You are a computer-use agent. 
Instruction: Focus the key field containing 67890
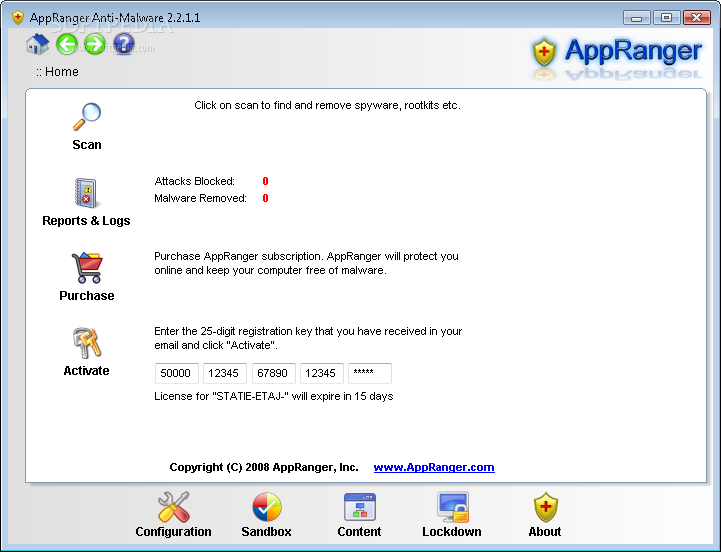[x=274, y=373]
